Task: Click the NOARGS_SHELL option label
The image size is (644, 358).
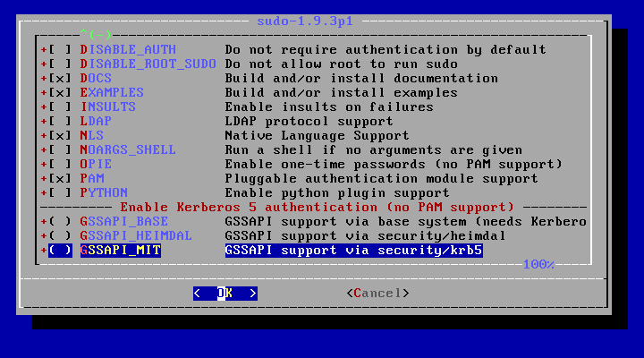Action: click(128, 150)
